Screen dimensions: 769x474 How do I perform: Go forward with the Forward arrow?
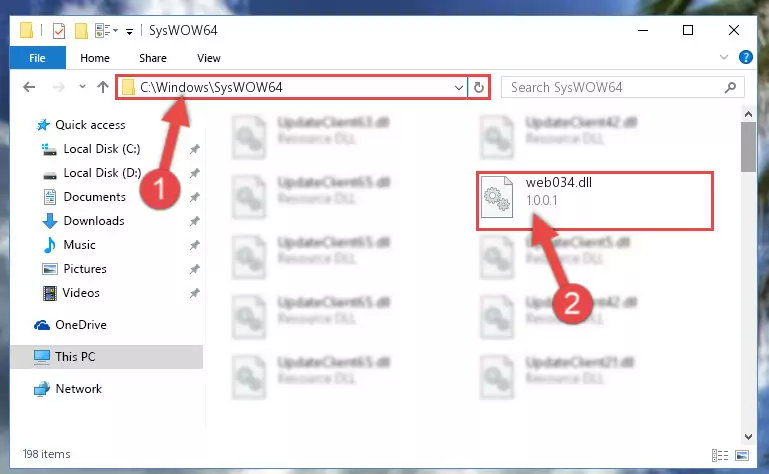coord(58,87)
